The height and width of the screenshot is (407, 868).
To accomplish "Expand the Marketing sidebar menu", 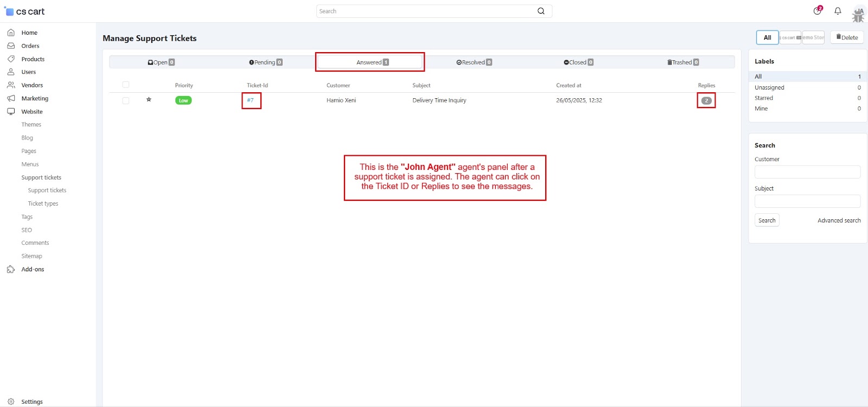I will coord(35,99).
